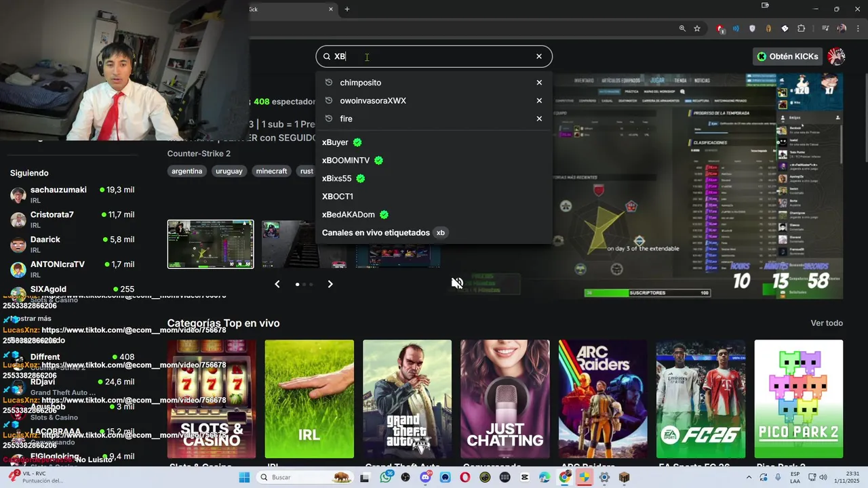Open Cristorata7 in the Siguiendo list
This screenshot has height=488, width=868.
pos(73,220)
